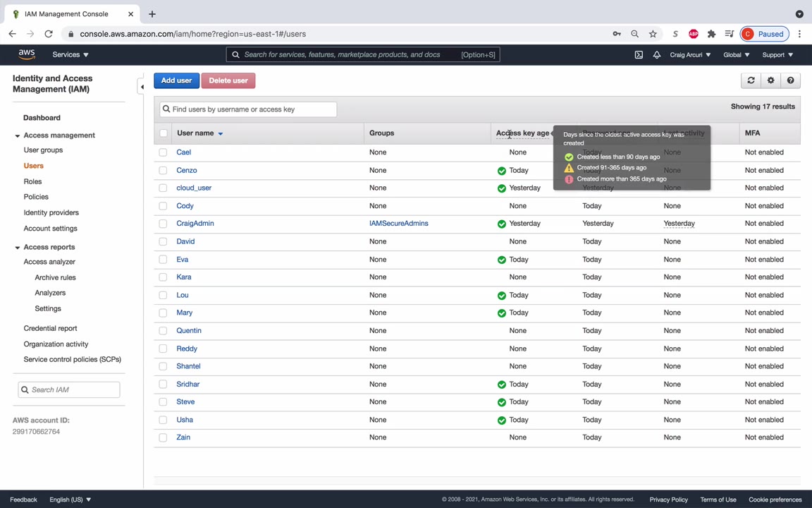Collapse the IAM side navigation panel
Image resolution: width=812 pixels, height=508 pixels.
[142, 87]
